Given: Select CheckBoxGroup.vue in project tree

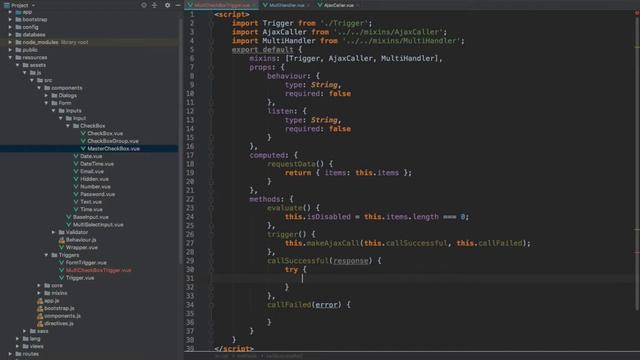Looking at the screenshot, I should (113, 141).
